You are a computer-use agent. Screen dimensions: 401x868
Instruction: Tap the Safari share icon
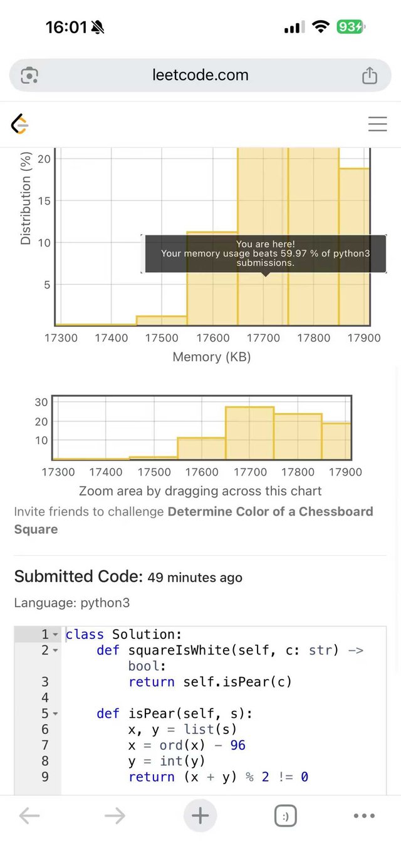click(370, 76)
